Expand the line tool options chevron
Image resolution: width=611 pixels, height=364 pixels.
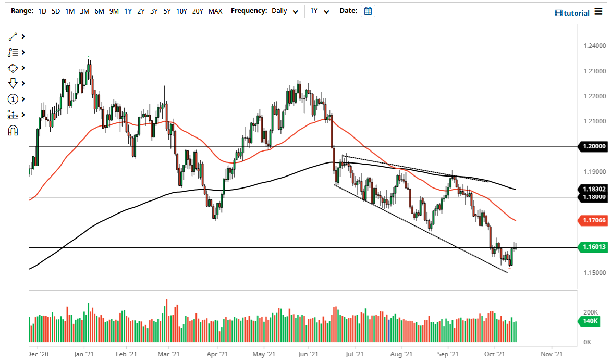[23, 36]
